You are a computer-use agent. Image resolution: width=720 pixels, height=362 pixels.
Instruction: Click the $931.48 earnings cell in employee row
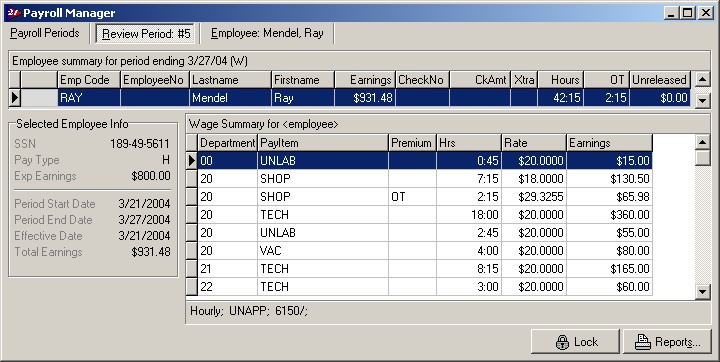tap(365, 98)
